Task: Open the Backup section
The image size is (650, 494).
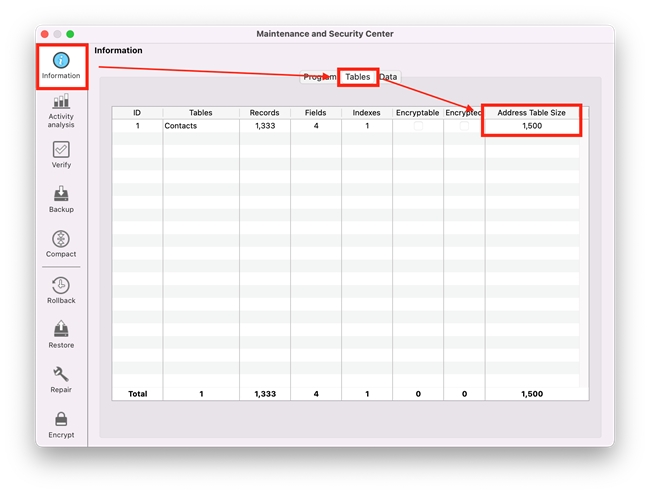Action: click(x=61, y=197)
